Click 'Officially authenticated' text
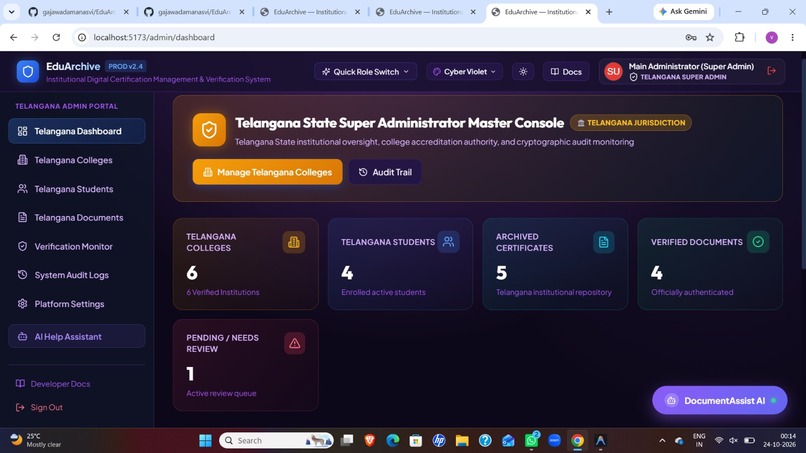 point(692,292)
